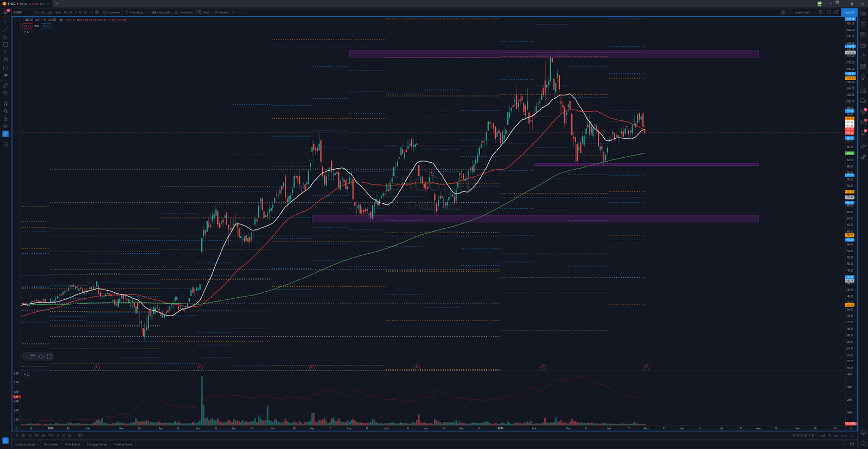868x449 pixels.
Task: Open the geometric shapes tool
Action: tap(5, 44)
